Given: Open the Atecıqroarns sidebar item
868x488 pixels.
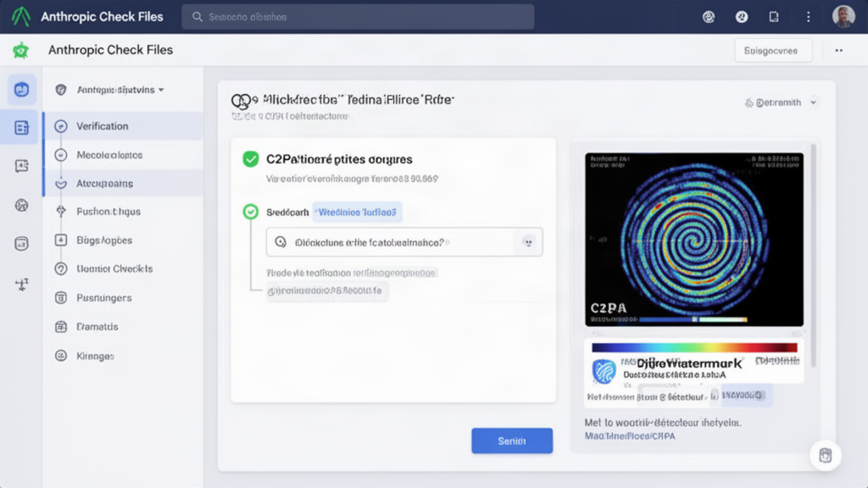Looking at the screenshot, I should pyautogui.click(x=123, y=183).
